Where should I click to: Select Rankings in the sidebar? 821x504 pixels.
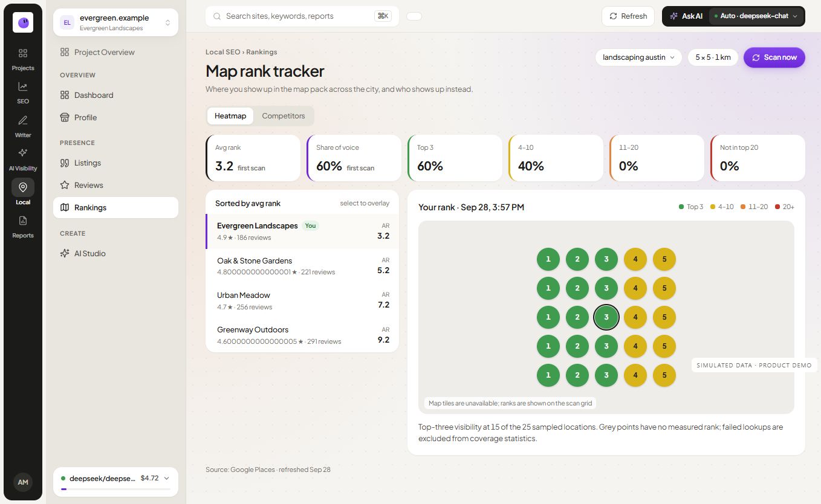[115, 208]
